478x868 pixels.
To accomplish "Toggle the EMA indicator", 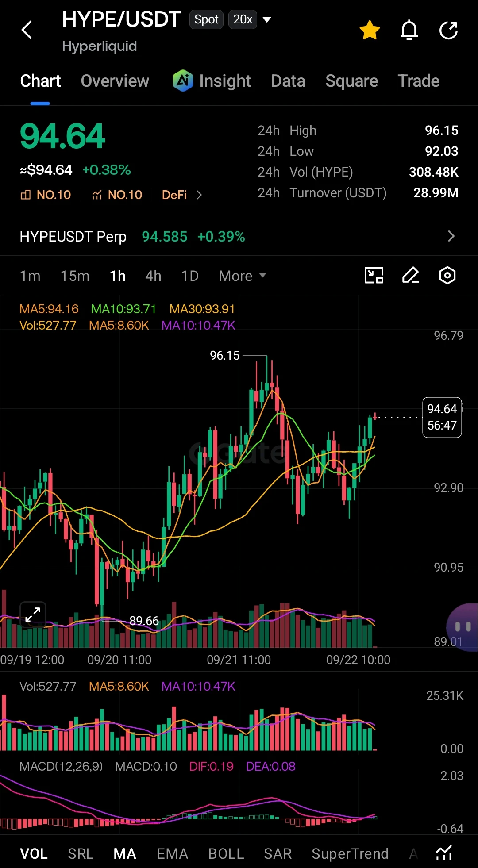I will [x=173, y=854].
